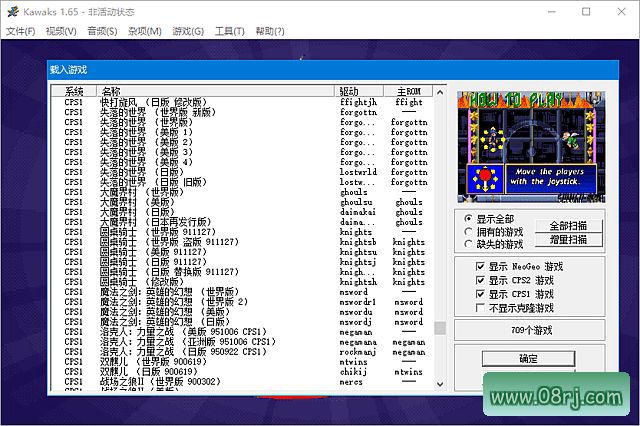Select game 圆桌骑士 (日版 替换版 911127)
This screenshot has width=640, height=426.
[242, 272]
